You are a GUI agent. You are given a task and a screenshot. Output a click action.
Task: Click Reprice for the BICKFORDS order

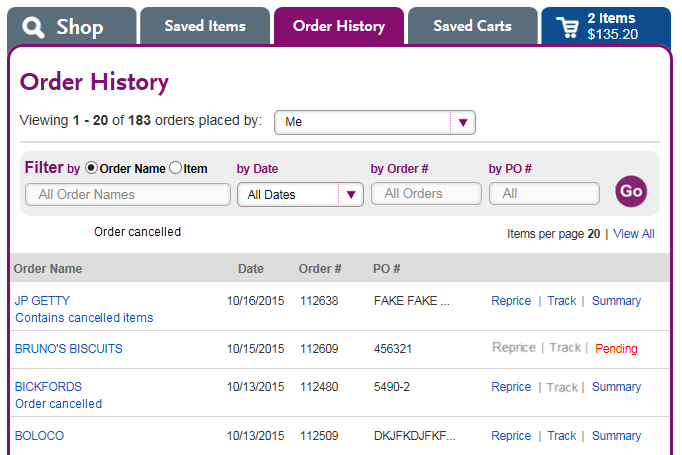point(511,387)
